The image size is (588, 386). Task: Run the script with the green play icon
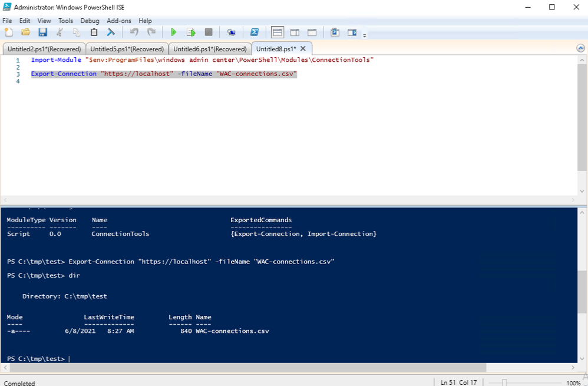(x=173, y=32)
